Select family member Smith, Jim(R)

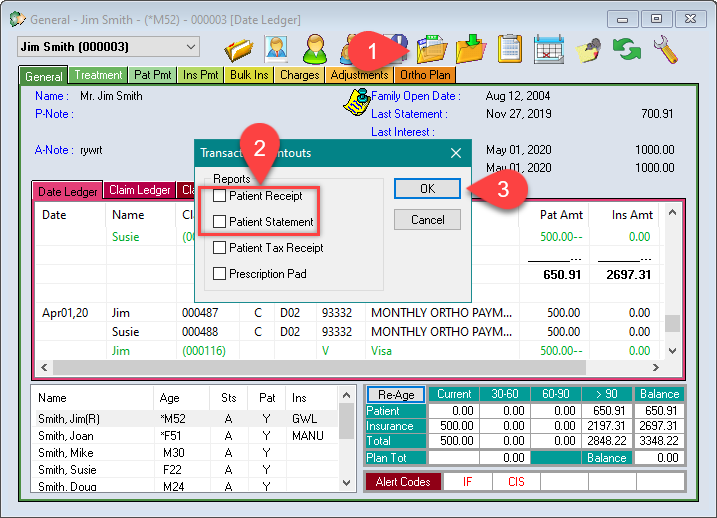point(187,419)
